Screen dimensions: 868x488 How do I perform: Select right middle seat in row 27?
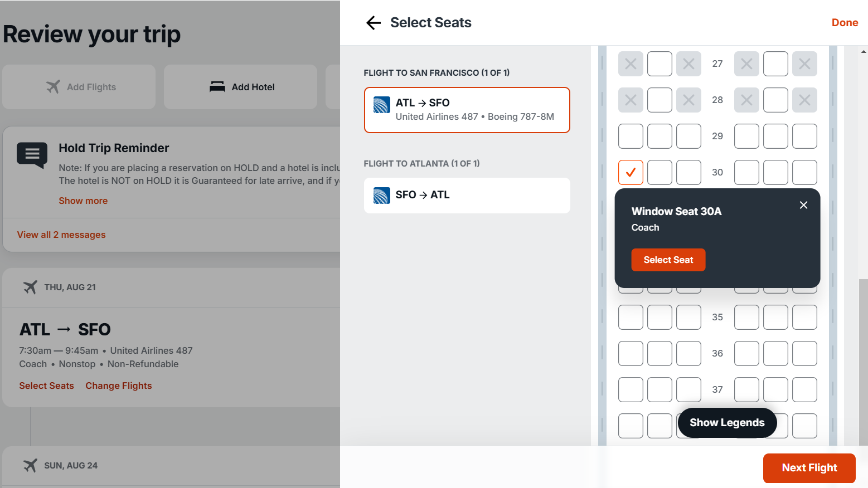(775, 64)
